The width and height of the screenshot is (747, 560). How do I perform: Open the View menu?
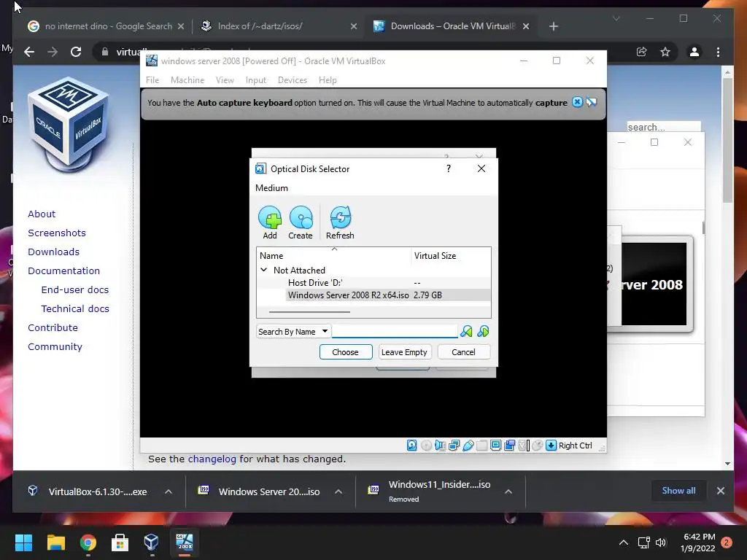[x=225, y=80]
